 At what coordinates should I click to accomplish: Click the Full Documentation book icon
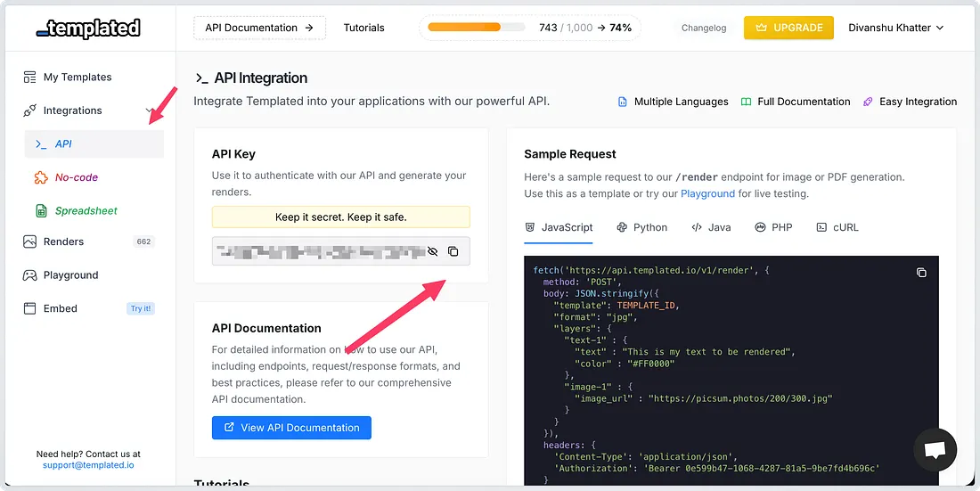[x=746, y=102]
